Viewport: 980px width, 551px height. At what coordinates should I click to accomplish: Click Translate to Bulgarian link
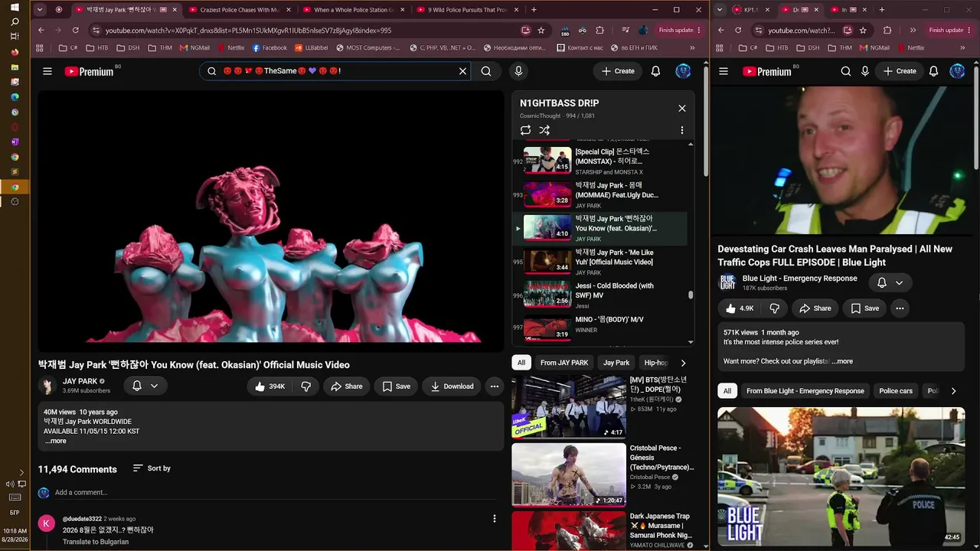pos(96,542)
